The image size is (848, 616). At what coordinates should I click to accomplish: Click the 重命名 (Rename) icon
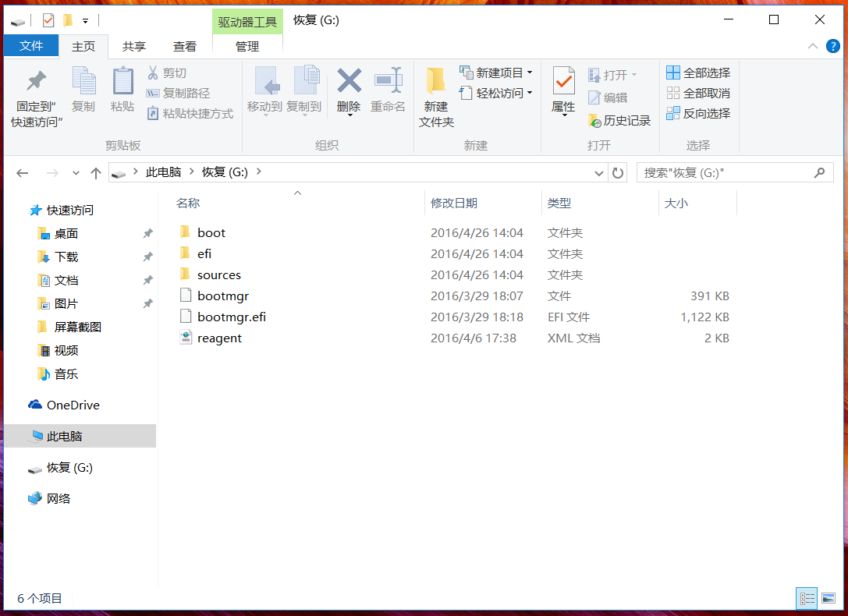click(388, 88)
